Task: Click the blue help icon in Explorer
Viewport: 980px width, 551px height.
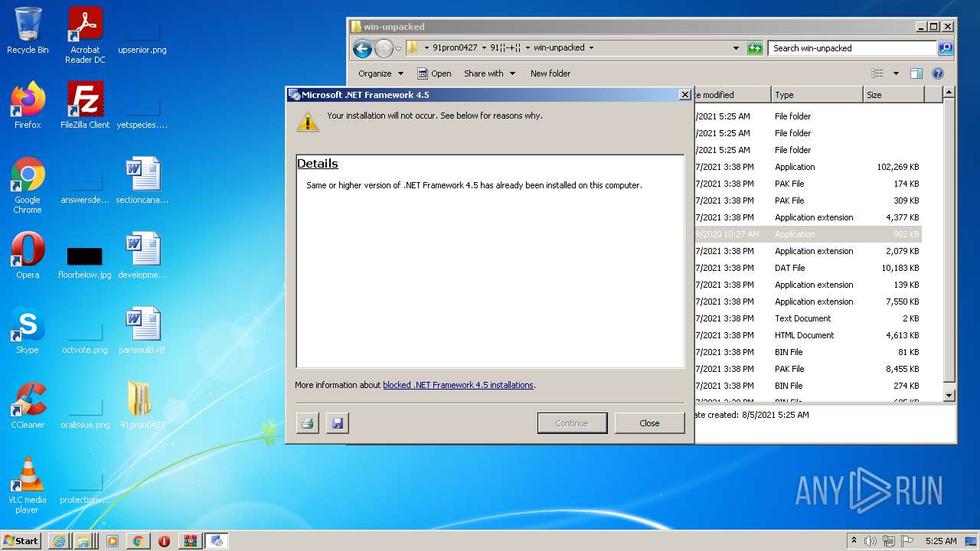Action: pyautogui.click(x=938, y=73)
